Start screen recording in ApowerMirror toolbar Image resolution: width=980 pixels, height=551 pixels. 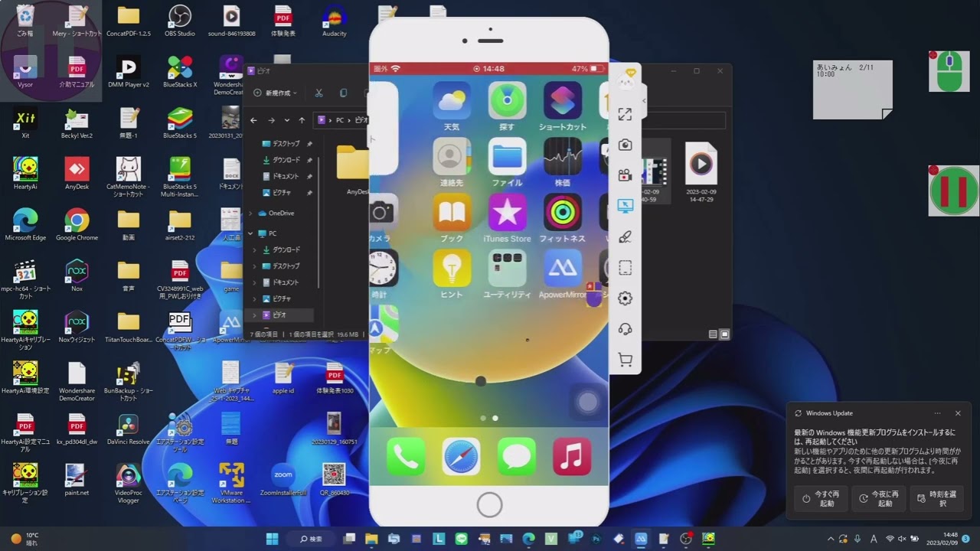pyautogui.click(x=625, y=175)
